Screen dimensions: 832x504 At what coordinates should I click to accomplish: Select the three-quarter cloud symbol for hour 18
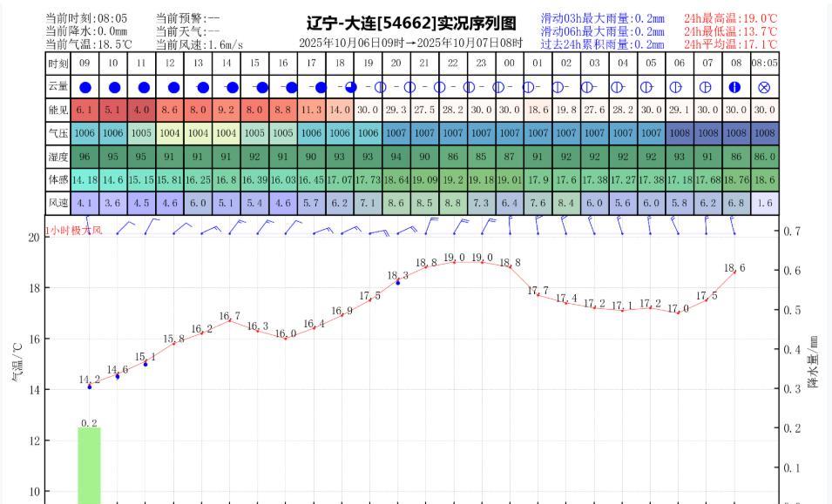pyautogui.click(x=350, y=87)
